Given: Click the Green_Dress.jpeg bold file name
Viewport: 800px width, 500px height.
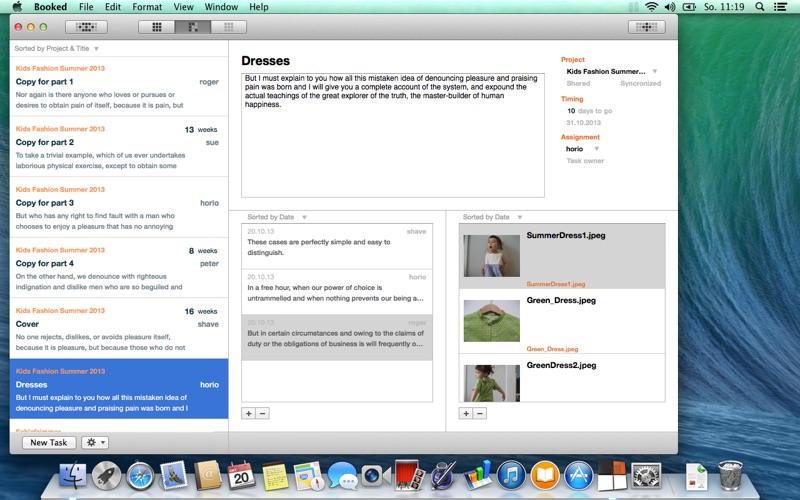Looking at the screenshot, I should point(561,301).
